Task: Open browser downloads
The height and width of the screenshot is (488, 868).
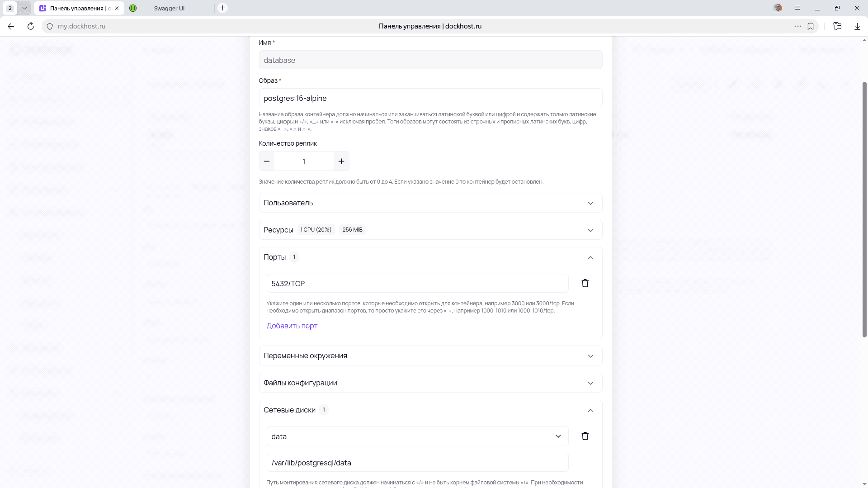Action: (x=857, y=26)
